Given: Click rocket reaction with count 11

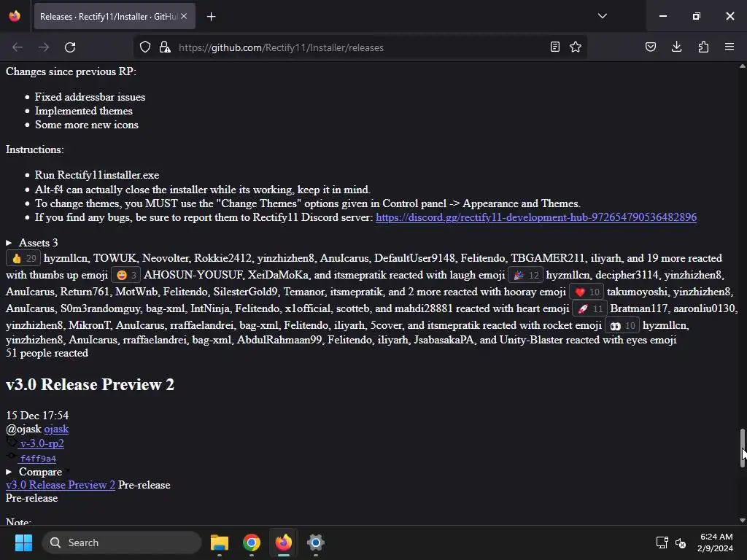Looking at the screenshot, I should (589, 308).
